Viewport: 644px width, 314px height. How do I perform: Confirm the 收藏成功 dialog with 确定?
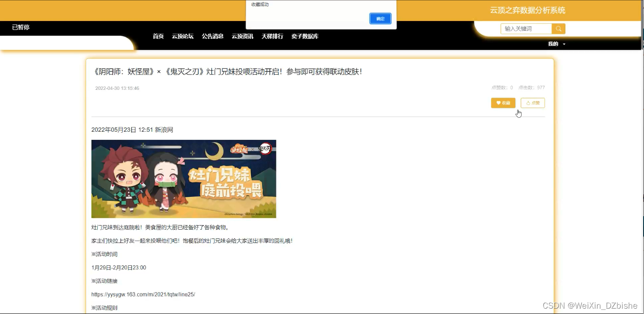tap(381, 19)
